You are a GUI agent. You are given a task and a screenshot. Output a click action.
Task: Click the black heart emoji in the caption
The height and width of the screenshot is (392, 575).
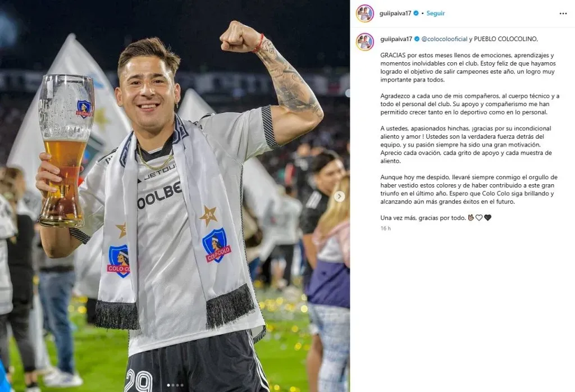click(x=487, y=217)
